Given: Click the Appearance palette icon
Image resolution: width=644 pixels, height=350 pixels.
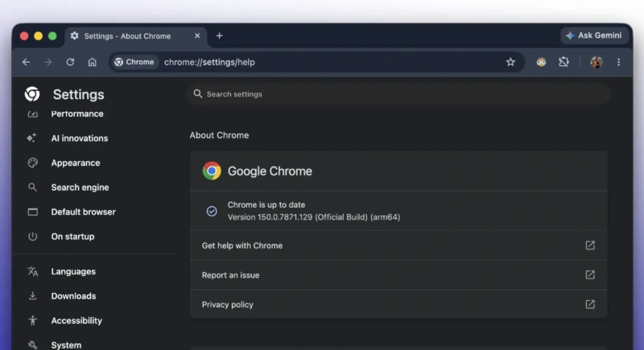Looking at the screenshot, I should [x=32, y=163].
